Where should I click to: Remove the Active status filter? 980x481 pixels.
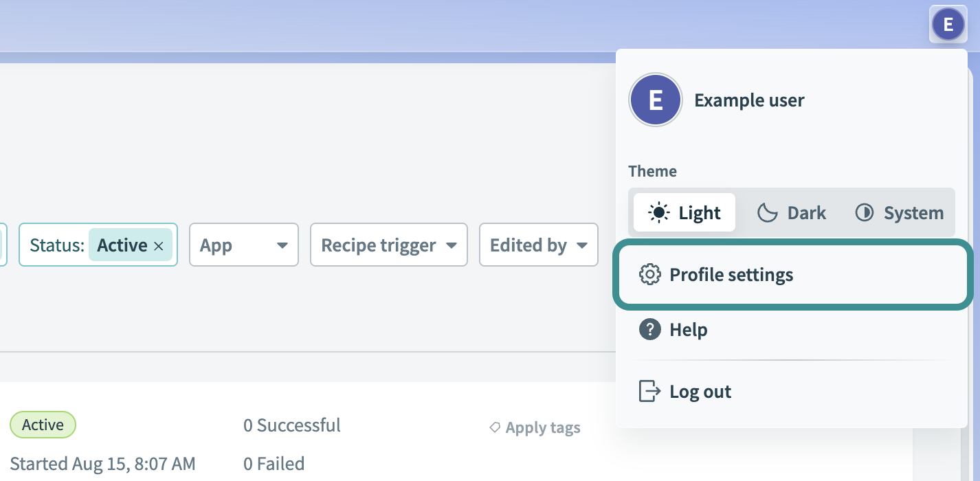tap(159, 245)
